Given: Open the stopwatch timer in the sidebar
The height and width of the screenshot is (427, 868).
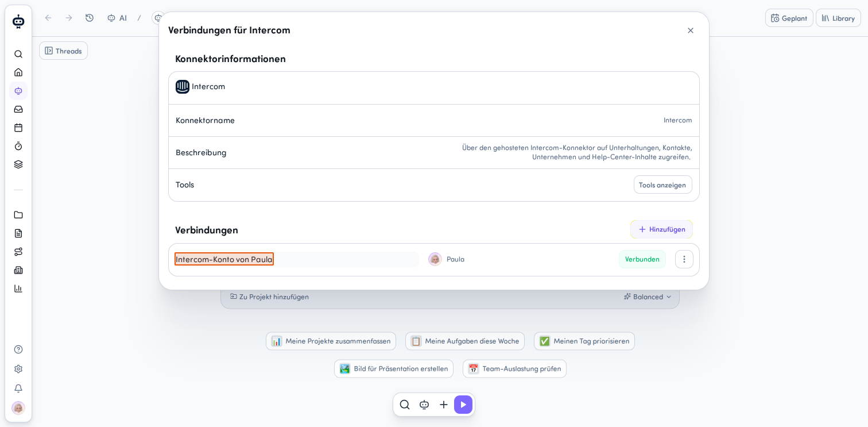Looking at the screenshot, I should pyautogui.click(x=18, y=146).
